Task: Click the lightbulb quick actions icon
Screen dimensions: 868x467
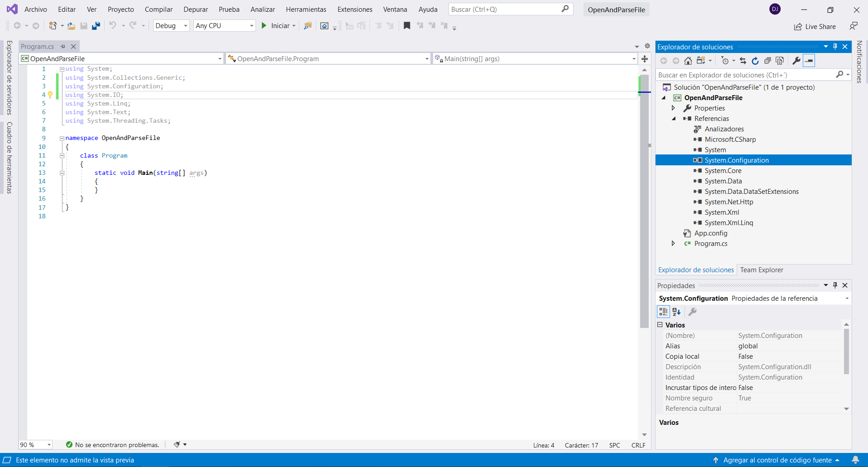Action: tap(50, 95)
